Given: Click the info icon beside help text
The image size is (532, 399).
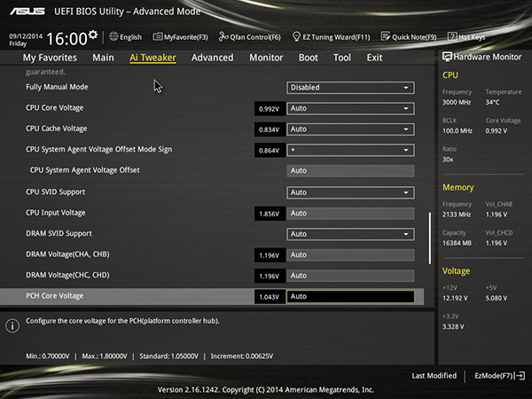Looking at the screenshot, I should tap(12, 325).
